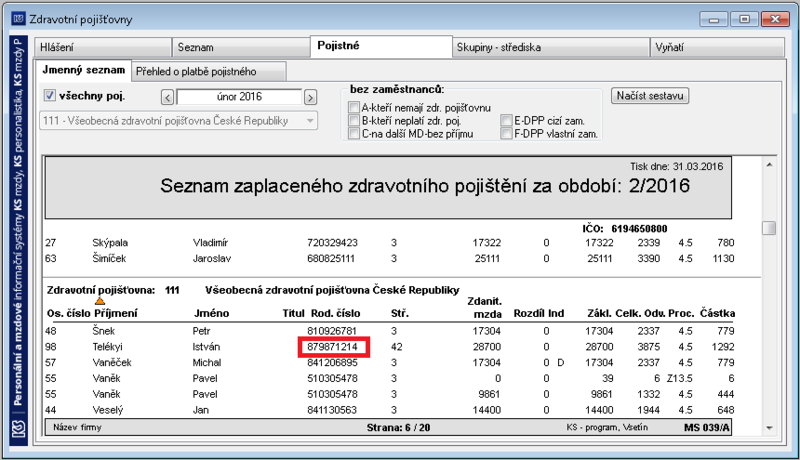
Task: Click the report title 'Seznam zaplaceného zdravotního pojištění'
Action: tap(425, 186)
